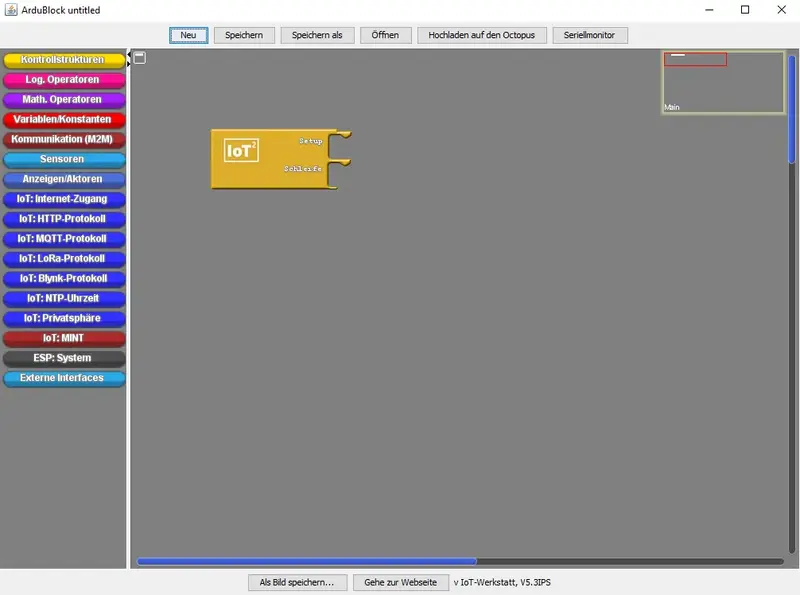This screenshot has height=595, width=800.
Task: Click the Main minimap thumbnail
Action: coord(723,81)
